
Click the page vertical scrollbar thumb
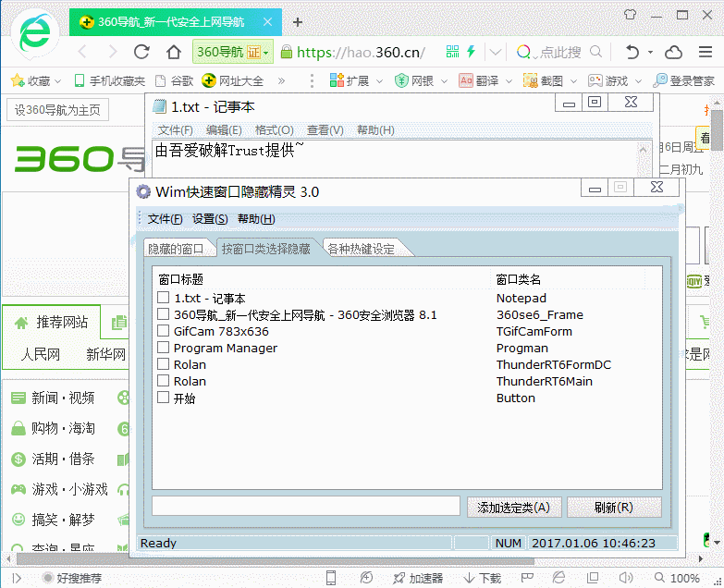coord(717,130)
